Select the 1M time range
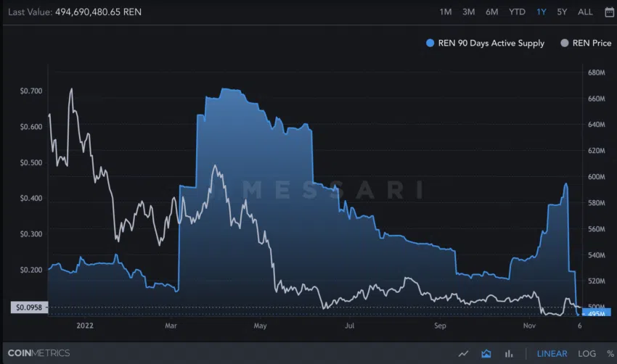Screen dimensions: 617x364 [446, 12]
